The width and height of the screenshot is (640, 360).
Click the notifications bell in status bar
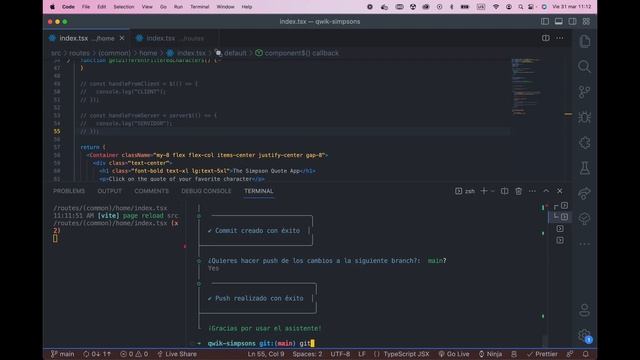[x=586, y=354]
